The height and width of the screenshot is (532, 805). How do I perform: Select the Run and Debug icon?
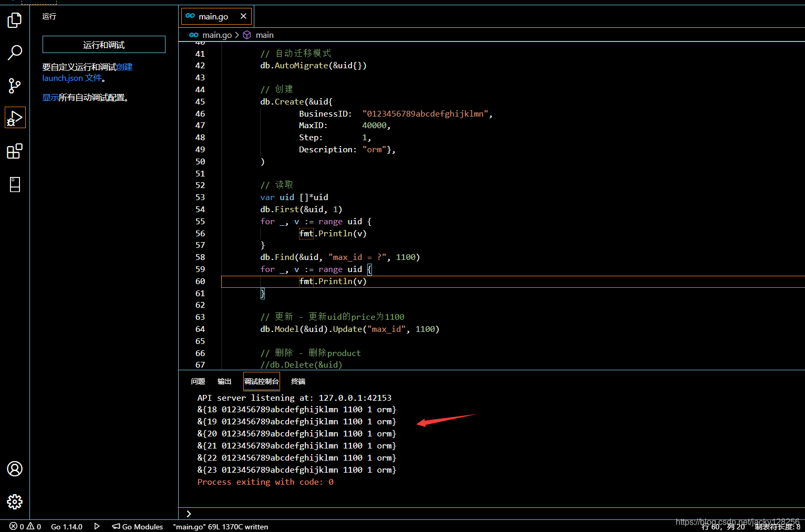(x=15, y=118)
